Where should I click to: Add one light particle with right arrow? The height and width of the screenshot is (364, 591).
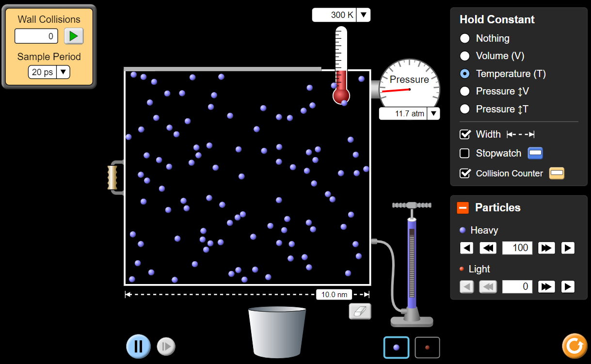[x=568, y=286]
